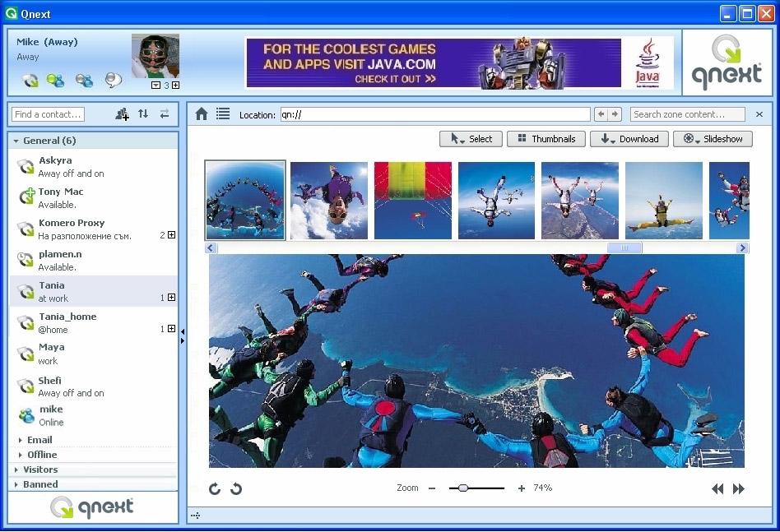Click the Qnext logo in top right

pos(727,62)
